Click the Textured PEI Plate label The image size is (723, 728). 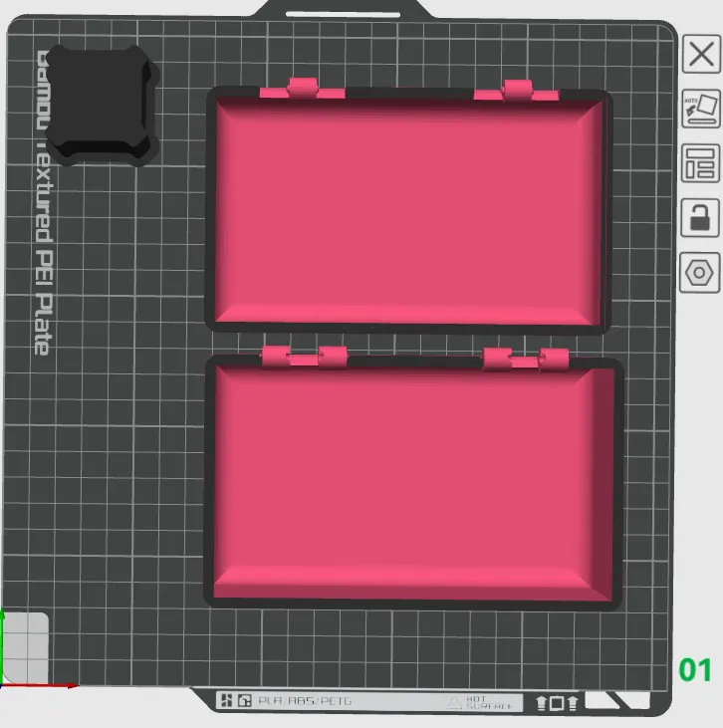coord(44,203)
